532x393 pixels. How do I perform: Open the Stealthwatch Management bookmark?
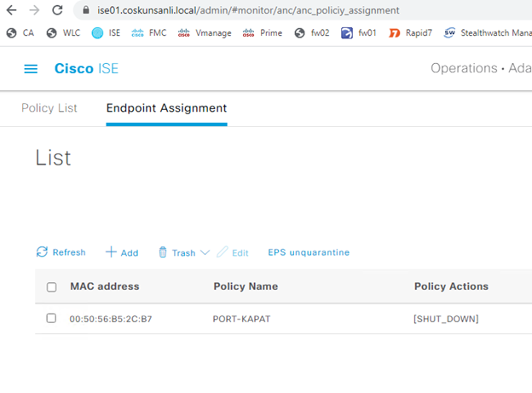488,33
